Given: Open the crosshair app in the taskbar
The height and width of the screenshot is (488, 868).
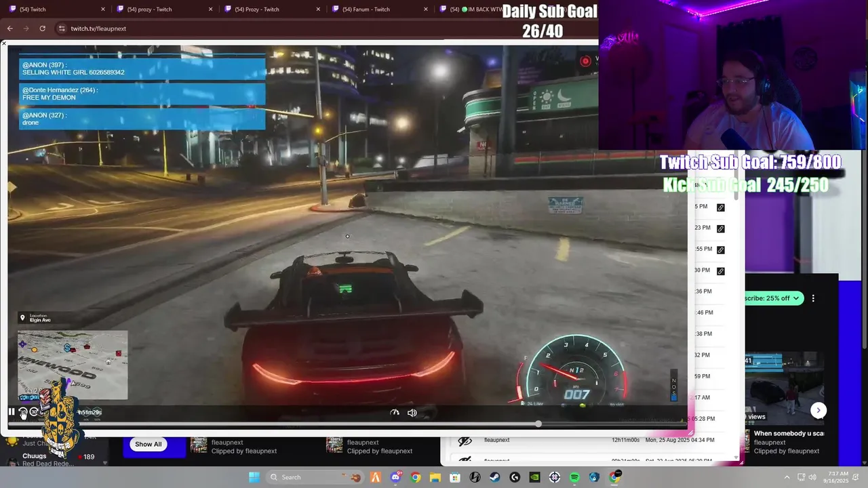Looking at the screenshot, I should point(555,477).
